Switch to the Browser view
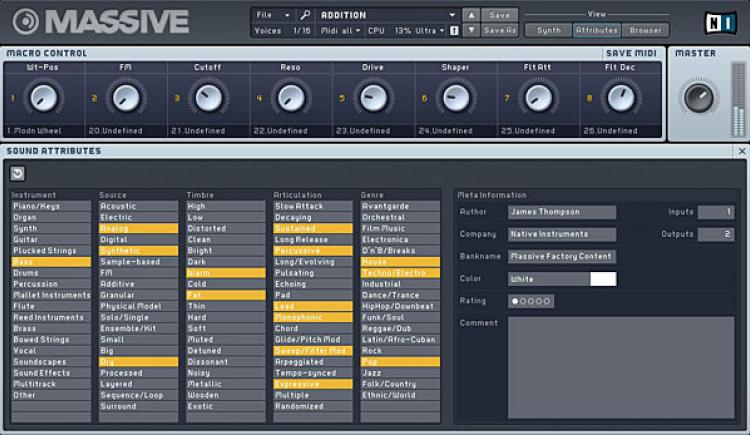Screen dimensions: 750x435 [x=645, y=30]
